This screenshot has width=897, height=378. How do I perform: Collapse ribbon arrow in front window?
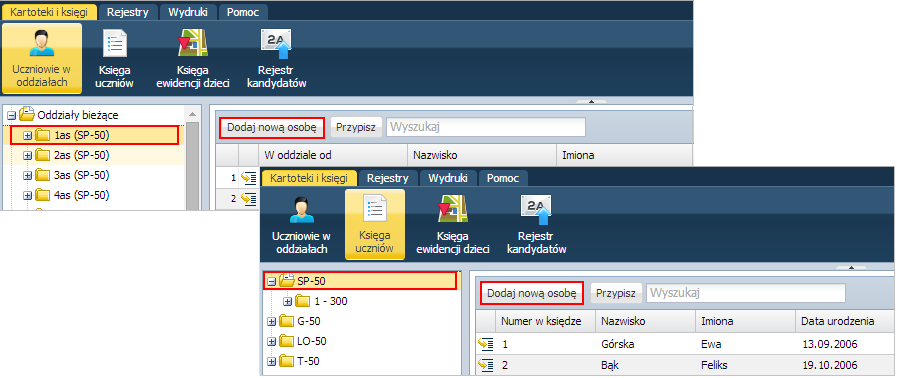pos(851,267)
